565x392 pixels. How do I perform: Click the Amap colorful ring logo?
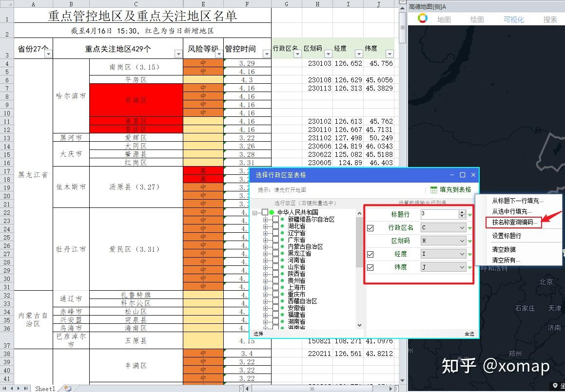point(423,19)
